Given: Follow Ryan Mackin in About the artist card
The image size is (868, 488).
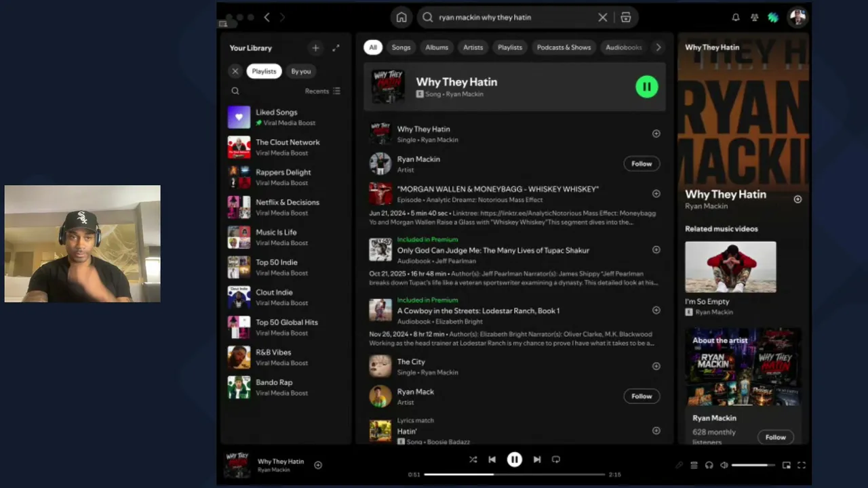Looking at the screenshot, I should (x=776, y=437).
